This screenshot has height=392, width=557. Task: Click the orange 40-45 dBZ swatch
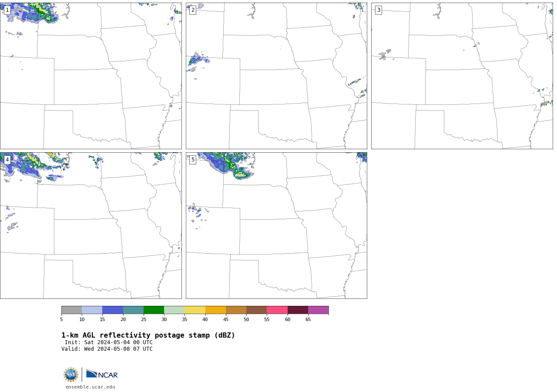pos(215,310)
